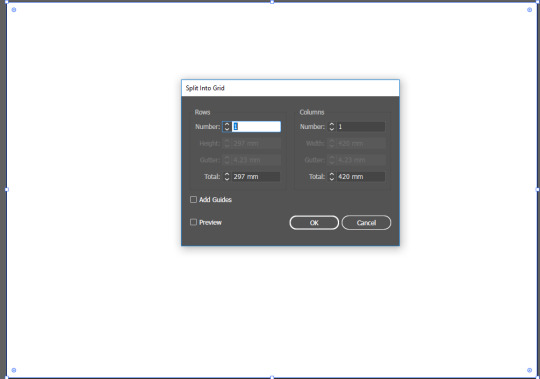Click the top-right corner widget of the rectangle
The width and height of the screenshot is (540, 379).
tap(530, 10)
